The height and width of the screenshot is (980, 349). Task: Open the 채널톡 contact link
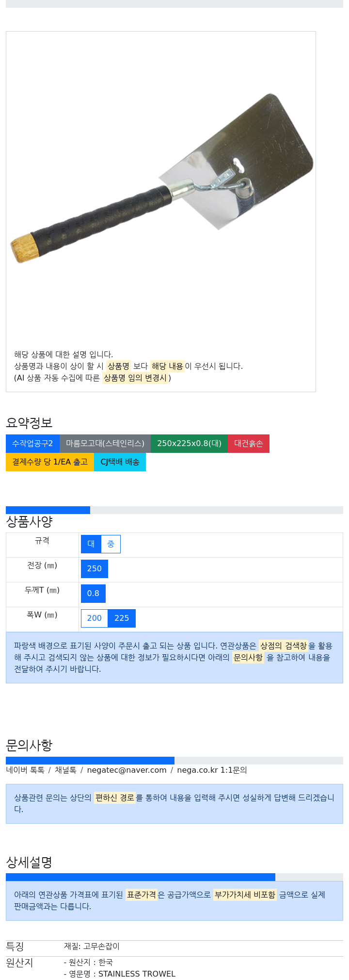click(x=65, y=770)
